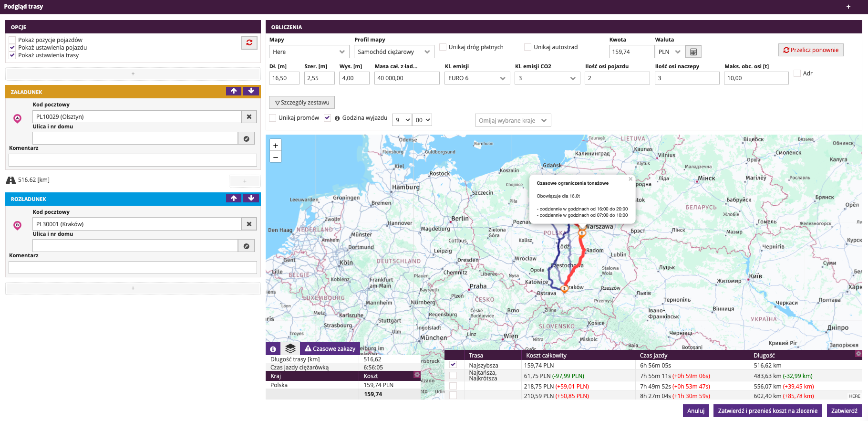This screenshot has width=868, height=421.
Task: Zoom out on the map
Action: (x=276, y=157)
